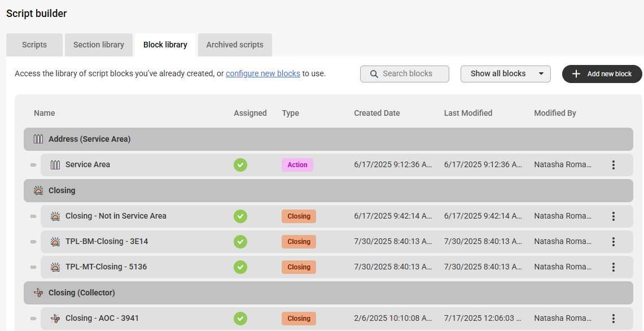Click the assigned checkmark for TPL-MT-Closing - 5136
Screen dimensions: 644x331
[x=240, y=267]
